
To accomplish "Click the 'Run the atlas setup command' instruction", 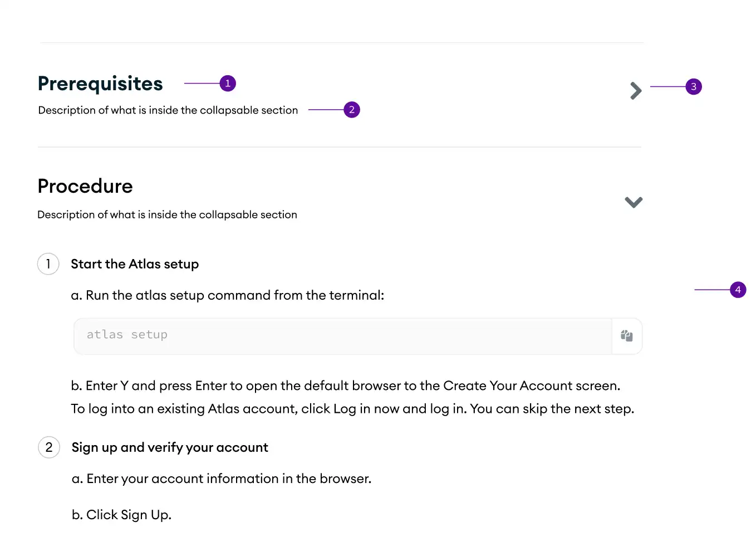I will coord(228,295).
